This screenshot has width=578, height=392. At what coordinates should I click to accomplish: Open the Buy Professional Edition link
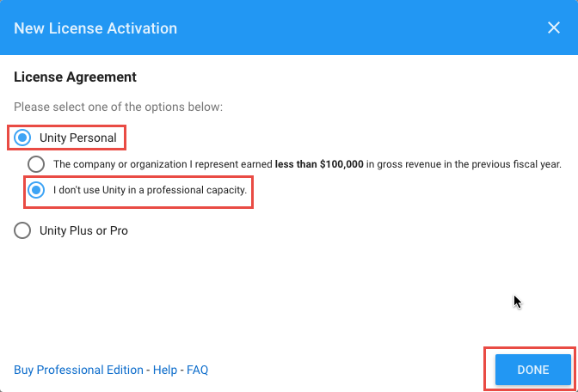[78, 370]
